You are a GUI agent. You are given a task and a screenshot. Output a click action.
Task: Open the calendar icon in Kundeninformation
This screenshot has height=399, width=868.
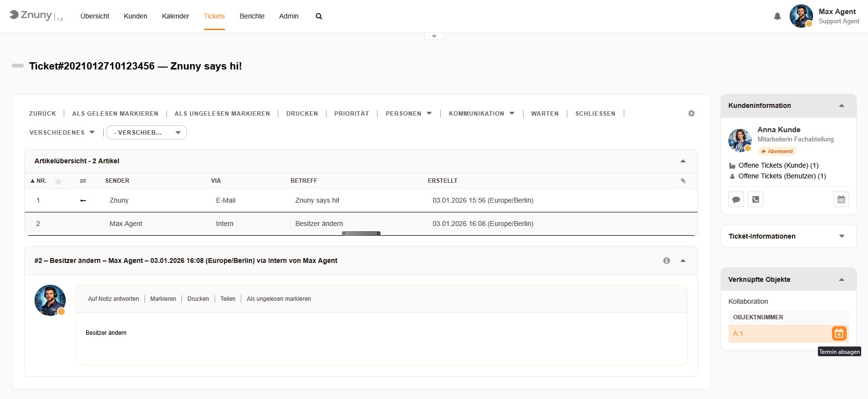click(841, 199)
